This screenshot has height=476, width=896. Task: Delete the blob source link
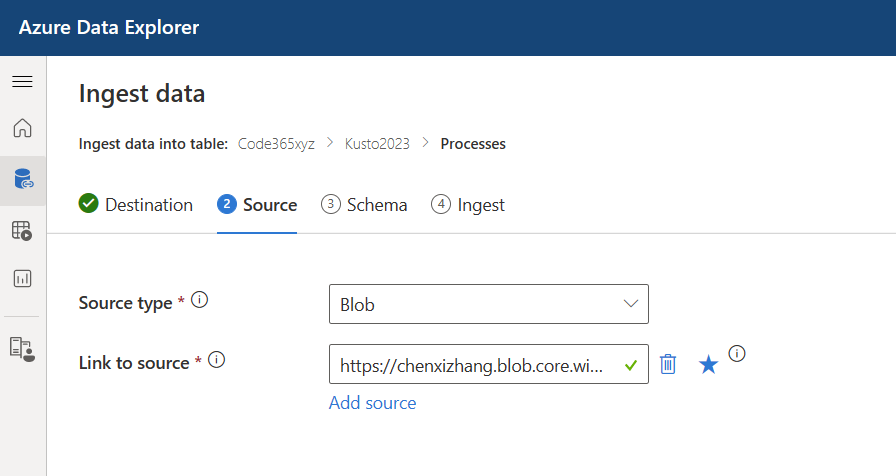(667, 364)
